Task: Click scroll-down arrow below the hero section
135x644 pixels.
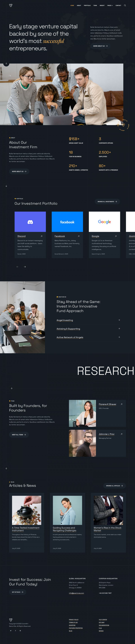Action: 6,63
